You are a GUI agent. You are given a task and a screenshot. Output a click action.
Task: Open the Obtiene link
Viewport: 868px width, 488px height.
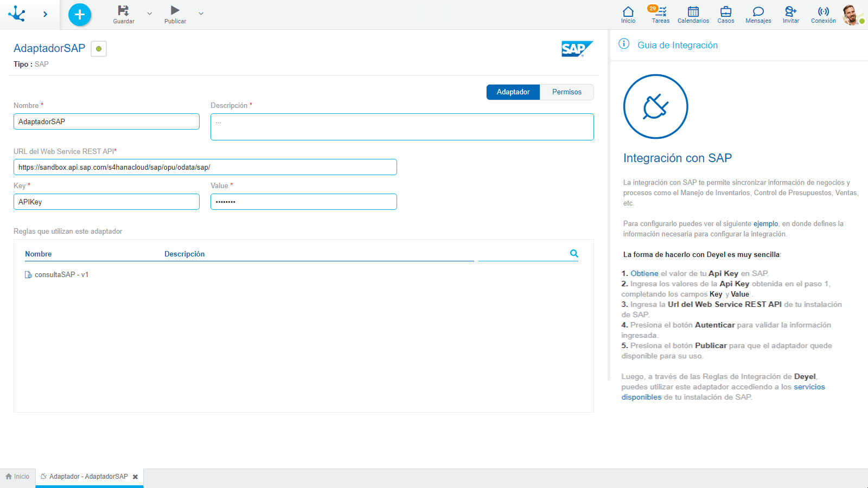coord(644,273)
